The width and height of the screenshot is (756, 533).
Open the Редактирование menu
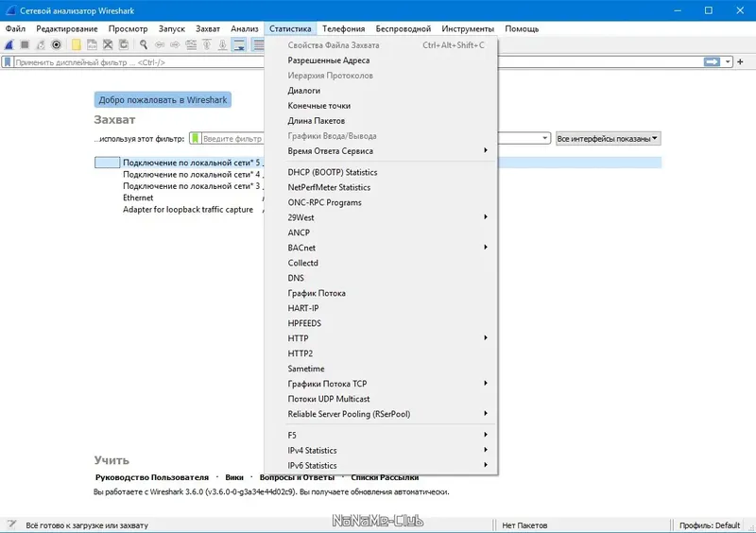tap(67, 29)
